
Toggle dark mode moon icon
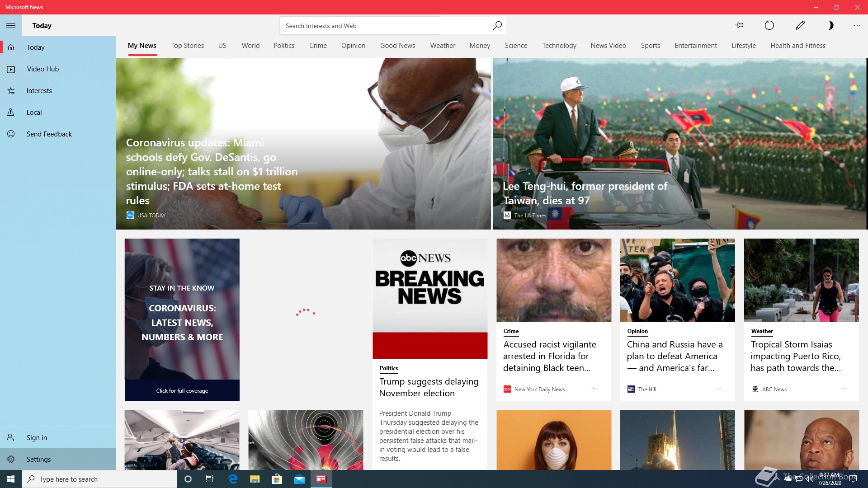point(830,25)
